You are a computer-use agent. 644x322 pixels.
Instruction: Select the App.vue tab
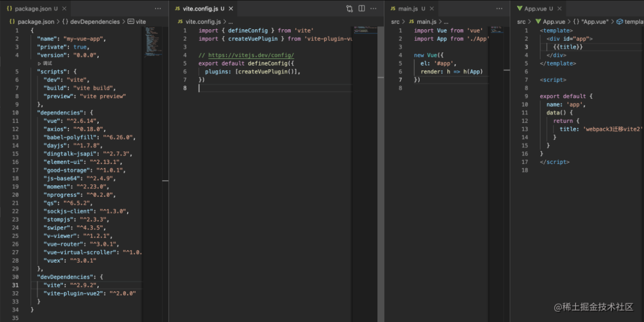click(539, 9)
